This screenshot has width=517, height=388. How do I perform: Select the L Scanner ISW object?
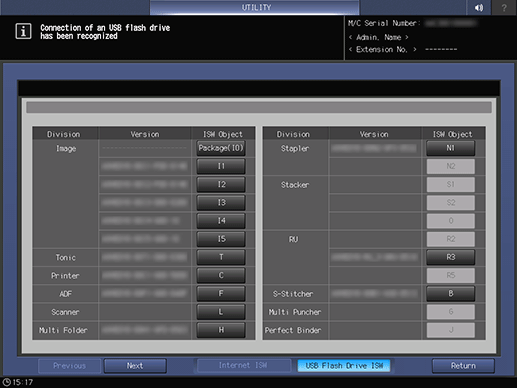(x=221, y=312)
